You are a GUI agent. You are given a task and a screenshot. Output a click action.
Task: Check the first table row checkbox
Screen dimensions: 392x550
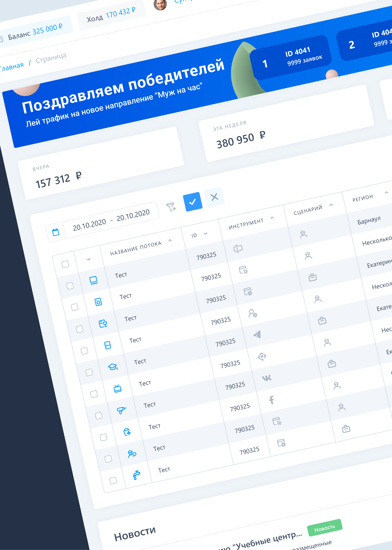70,286
